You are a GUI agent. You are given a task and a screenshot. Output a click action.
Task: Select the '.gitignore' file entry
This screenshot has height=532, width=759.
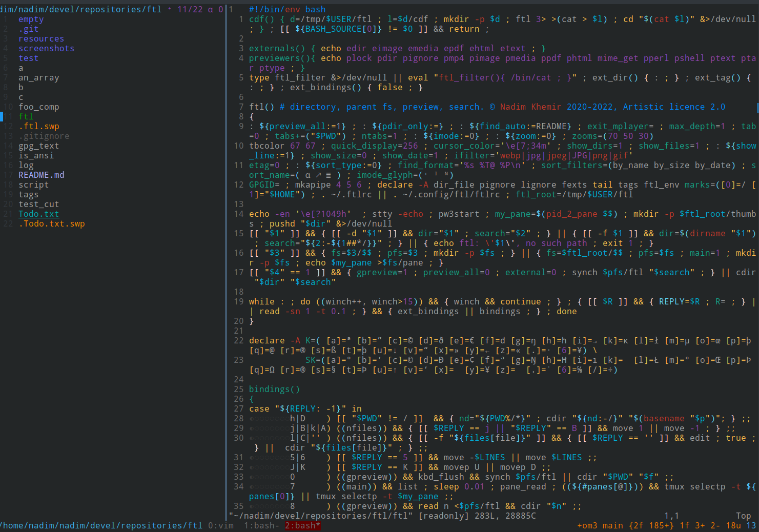tap(44, 136)
